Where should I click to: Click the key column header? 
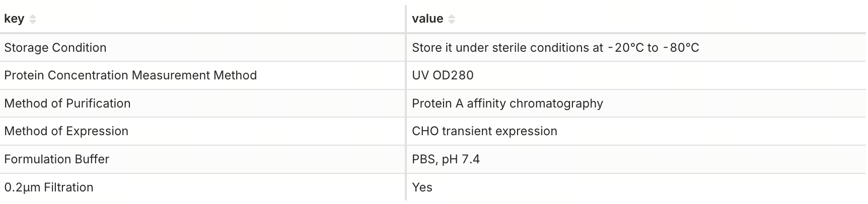14,19
